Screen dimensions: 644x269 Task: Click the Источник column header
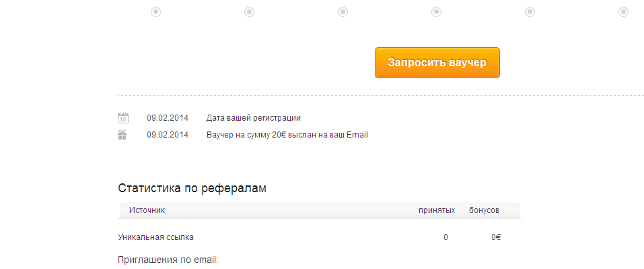147,210
